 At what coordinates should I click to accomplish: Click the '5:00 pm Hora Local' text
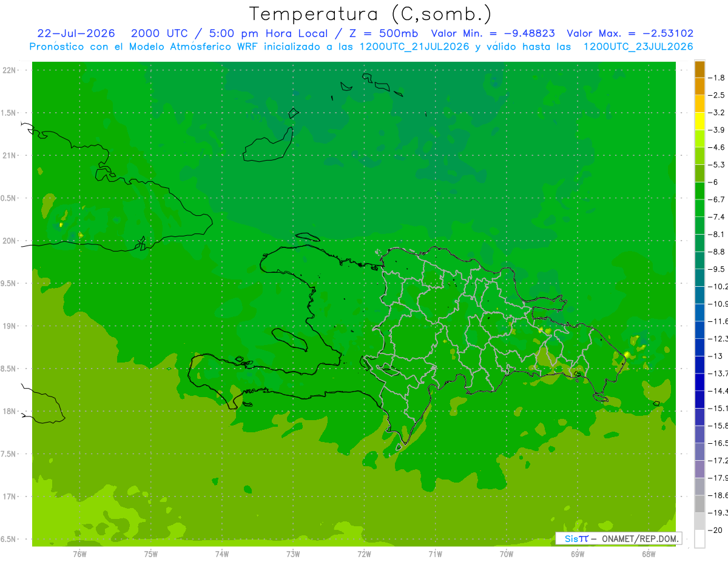269,33
